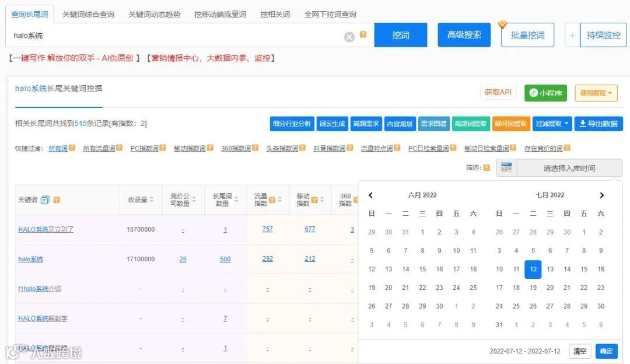Screen dimensions: 630x364
Task: Click 获取API button
Action: click(x=498, y=92)
